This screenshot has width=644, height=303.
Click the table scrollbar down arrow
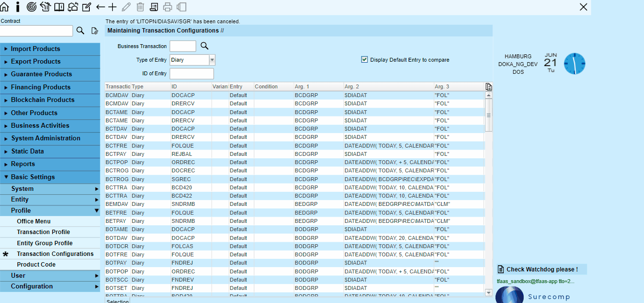tap(489, 292)
